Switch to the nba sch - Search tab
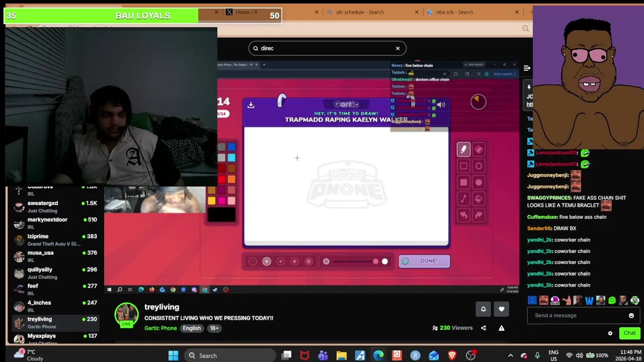The image size is (644, 362). click(x=473, y=12)
